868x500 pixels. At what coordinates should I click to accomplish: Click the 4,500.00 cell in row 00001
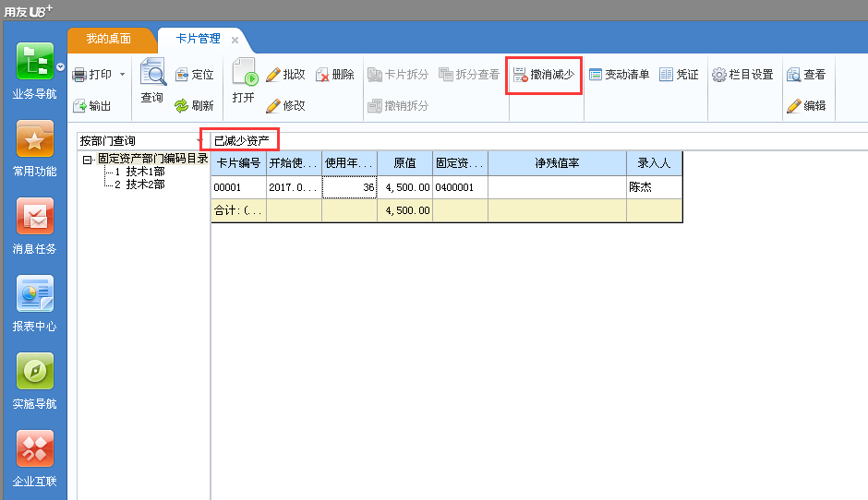[404, 187]
